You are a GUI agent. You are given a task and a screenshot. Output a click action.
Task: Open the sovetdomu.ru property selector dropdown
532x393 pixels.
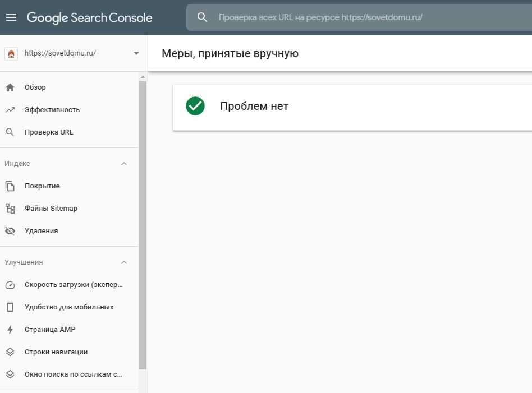point(136,53)
